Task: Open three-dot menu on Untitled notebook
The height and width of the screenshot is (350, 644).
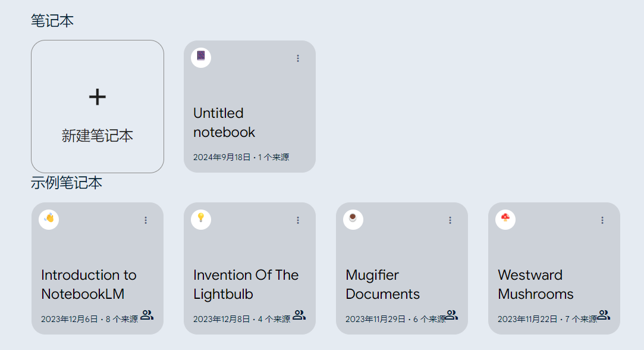Action: (x=298, y=58)
